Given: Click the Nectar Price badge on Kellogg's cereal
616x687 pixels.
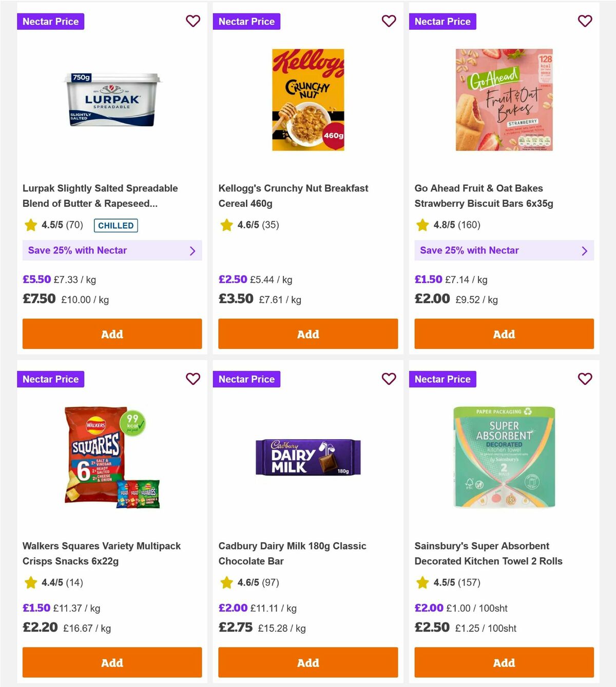Looking at the screenshot, I should 246,21.
